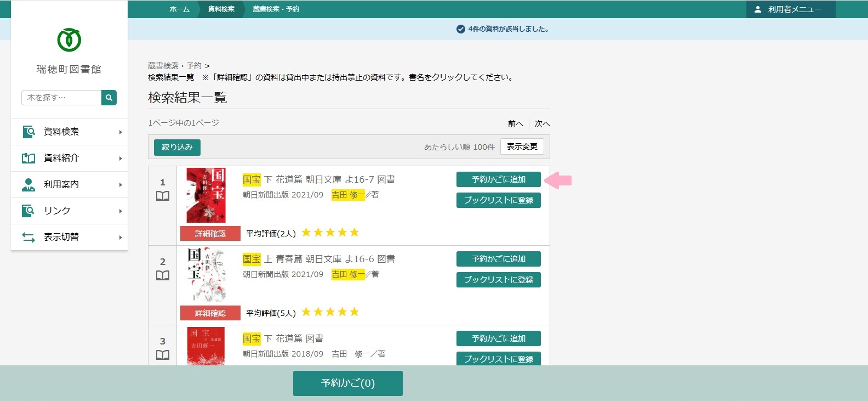The width and height of the screenshot is (868, 401).
Task: Click the 資料検索 sidebar icon
Action: (28, 132)
